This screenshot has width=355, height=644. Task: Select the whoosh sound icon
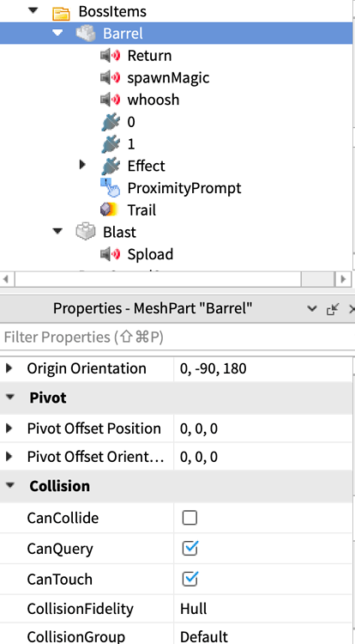111,100
